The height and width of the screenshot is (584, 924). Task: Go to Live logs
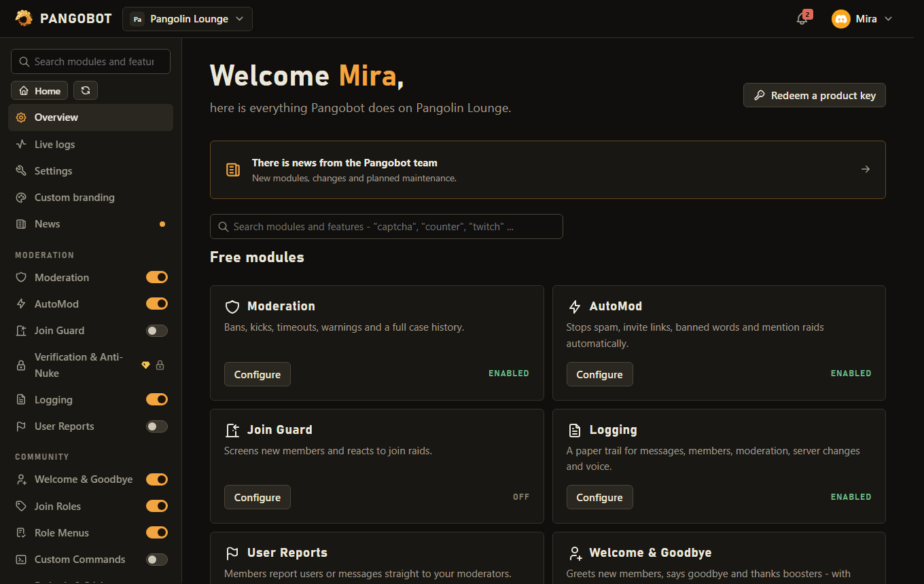coord(90,145)
